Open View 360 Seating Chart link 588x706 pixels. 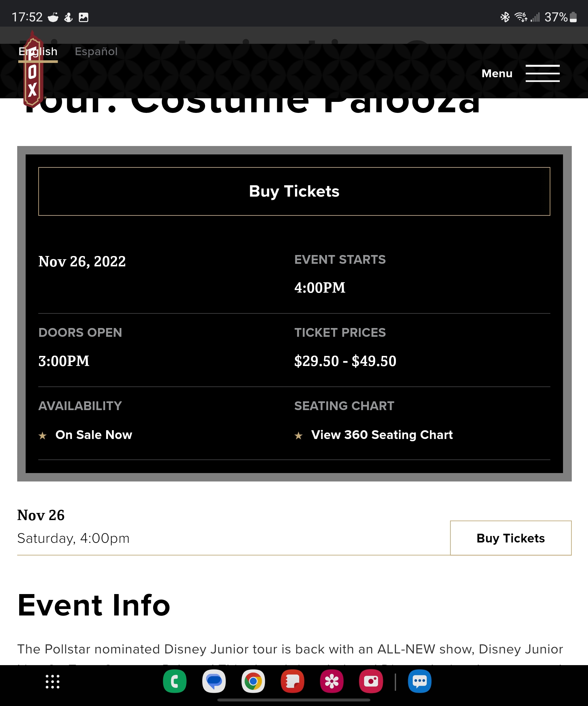pos(382,435)
